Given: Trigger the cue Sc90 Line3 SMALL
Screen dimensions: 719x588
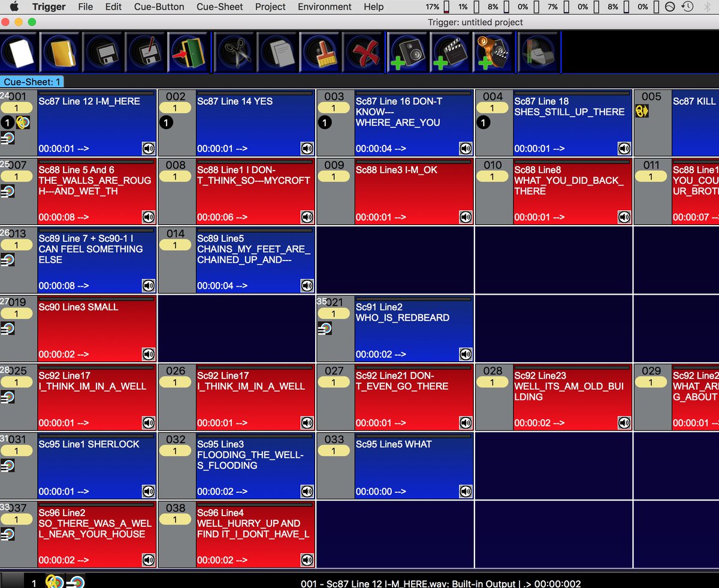Looking at the screenshot, I should (x=97, y=329).
